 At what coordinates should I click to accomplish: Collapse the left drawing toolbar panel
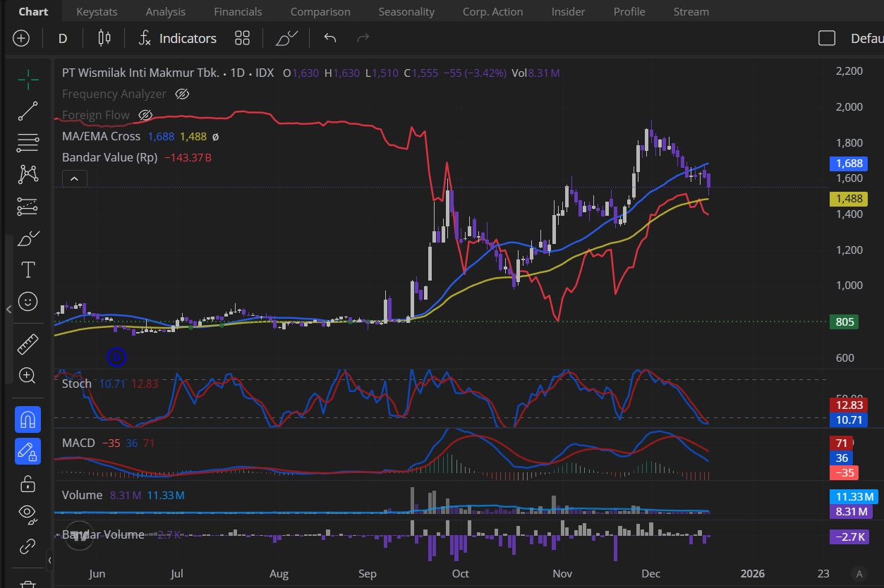(8, 309)
